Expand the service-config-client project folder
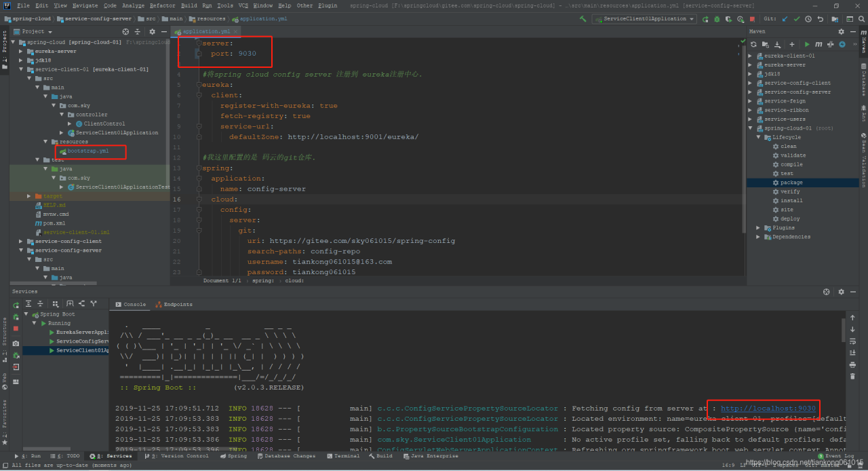 click(x=22, y=241)
